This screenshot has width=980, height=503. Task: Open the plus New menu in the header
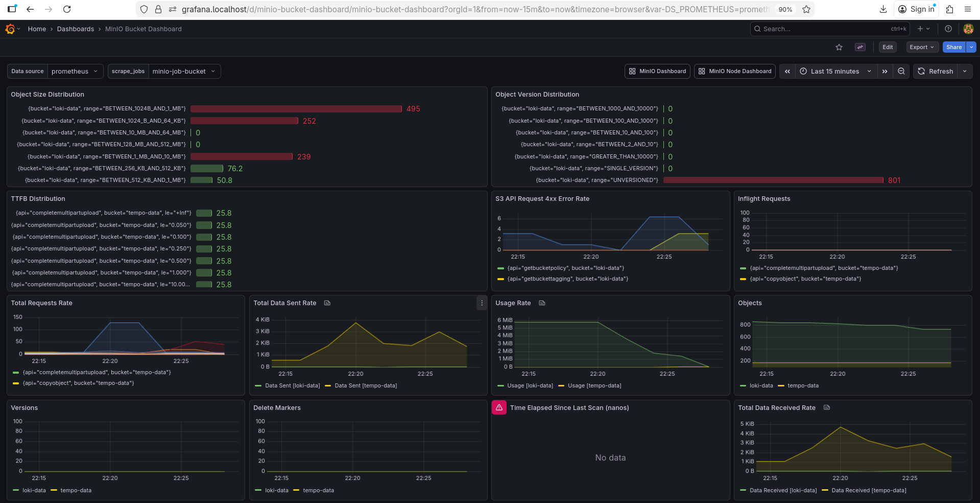tap(923, 29)
